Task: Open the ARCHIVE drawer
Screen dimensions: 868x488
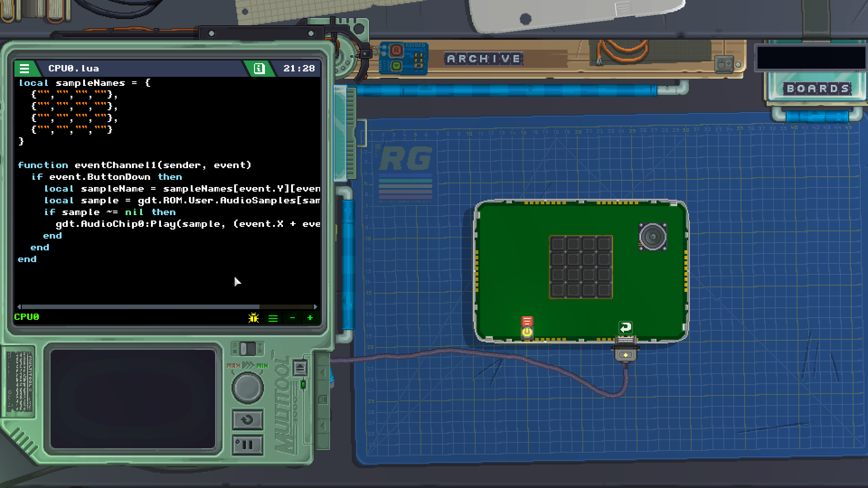Action: pyautogui.click(x=484, y=59)
